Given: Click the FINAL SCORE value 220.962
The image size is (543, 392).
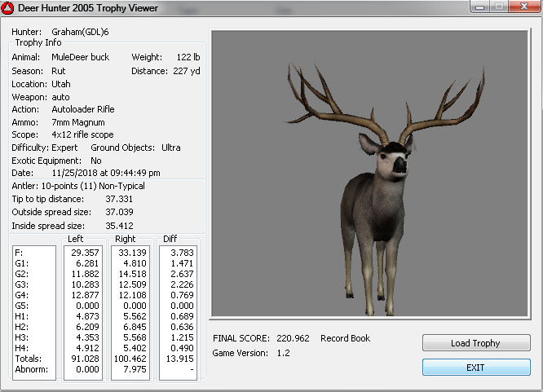Looking at the screenshot, I should (293, 338).
